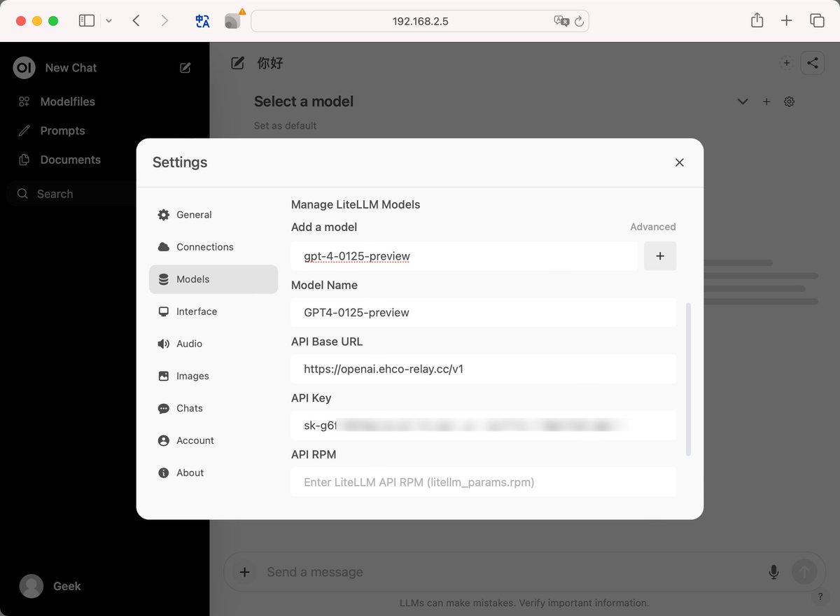Screen dimensions: 840x616
Task: Show Safari tab overview
Action: [817, 21]
